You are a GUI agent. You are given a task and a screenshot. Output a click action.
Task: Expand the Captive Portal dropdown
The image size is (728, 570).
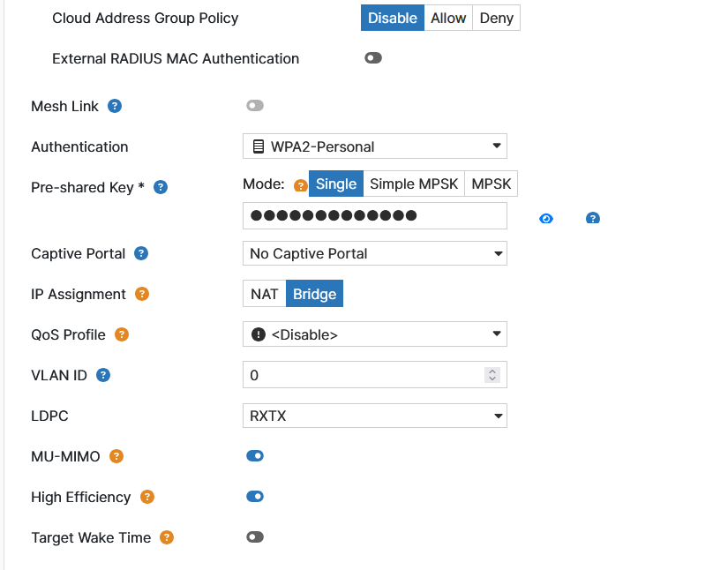pos(375,253)
